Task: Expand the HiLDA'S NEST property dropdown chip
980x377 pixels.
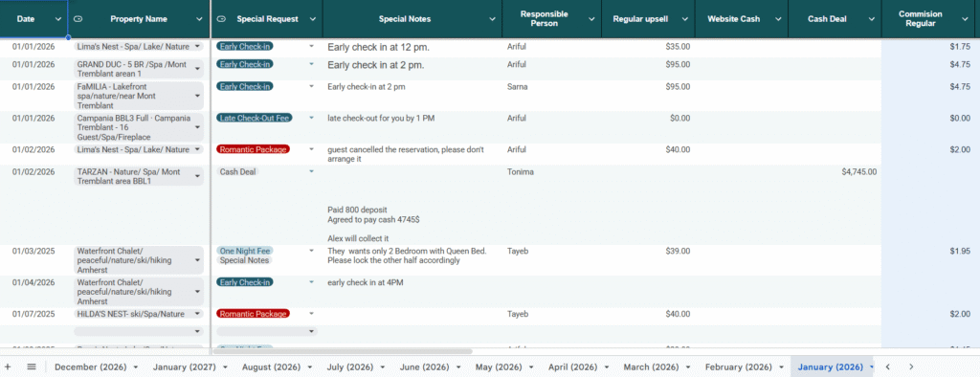Action: pyautogui.click(x=197, y=314)
